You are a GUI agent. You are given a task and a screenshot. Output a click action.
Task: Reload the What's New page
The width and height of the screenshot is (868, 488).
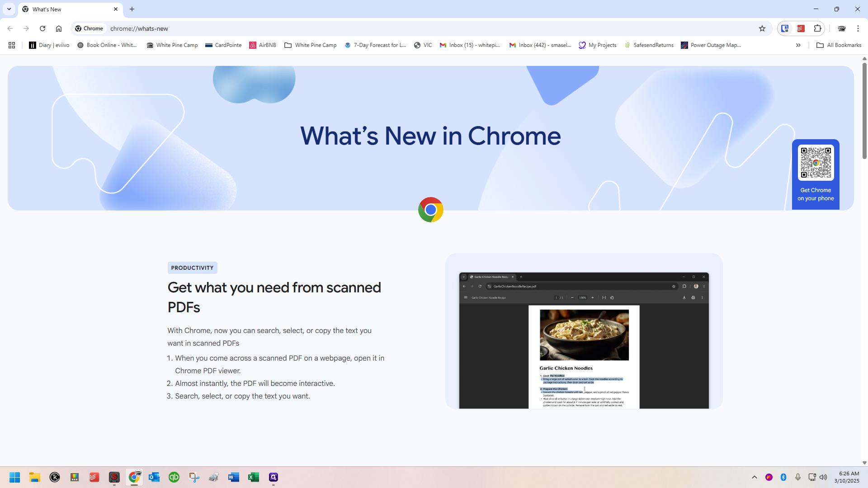click(42, 28)
